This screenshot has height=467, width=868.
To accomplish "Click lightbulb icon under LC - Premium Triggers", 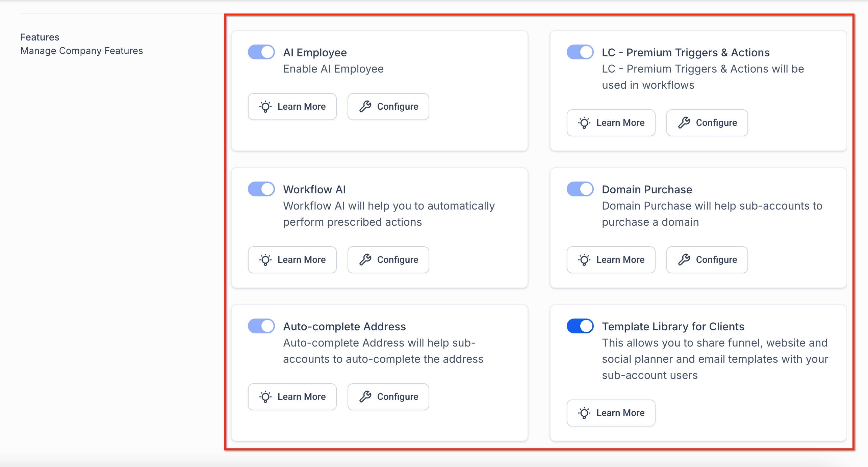I will 584,123.
